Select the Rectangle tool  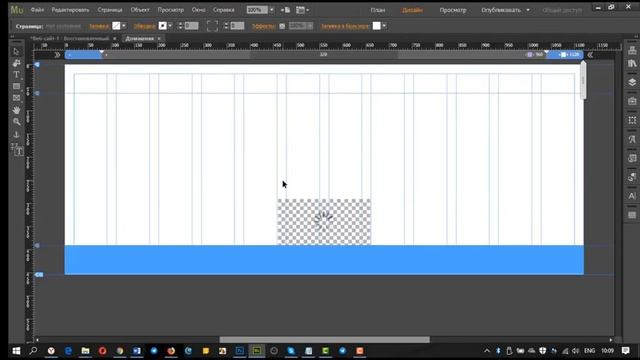[16, 87]
